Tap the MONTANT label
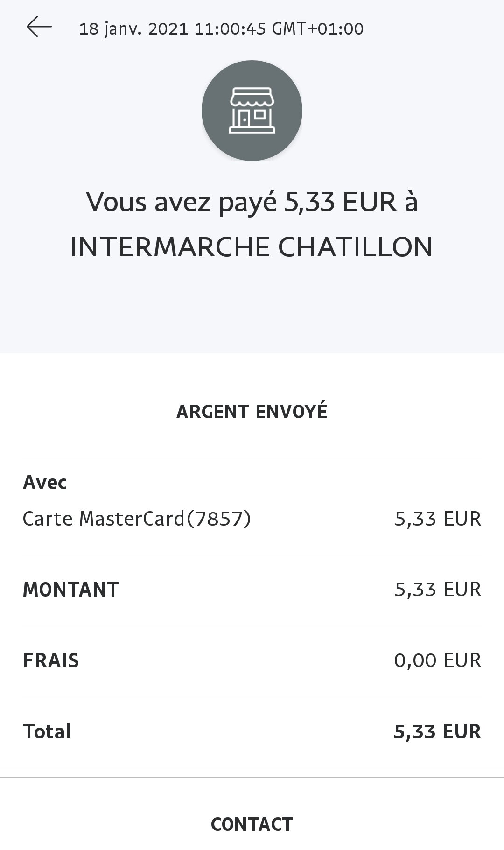This screenshot has width=504, height=850. 71,590
